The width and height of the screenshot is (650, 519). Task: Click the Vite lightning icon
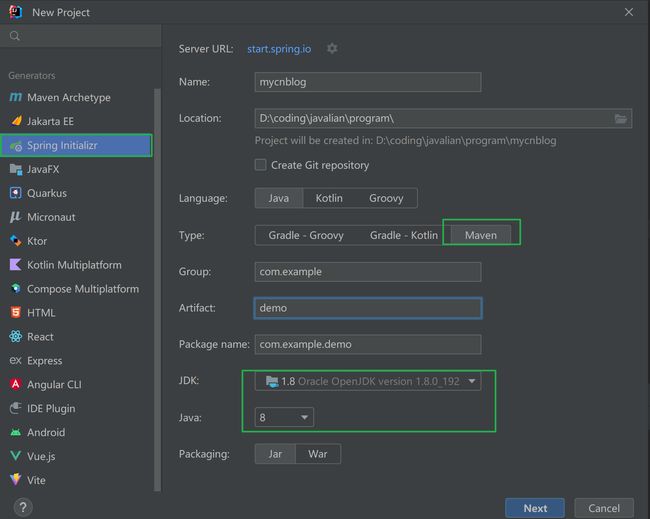[x=15, y=480]
